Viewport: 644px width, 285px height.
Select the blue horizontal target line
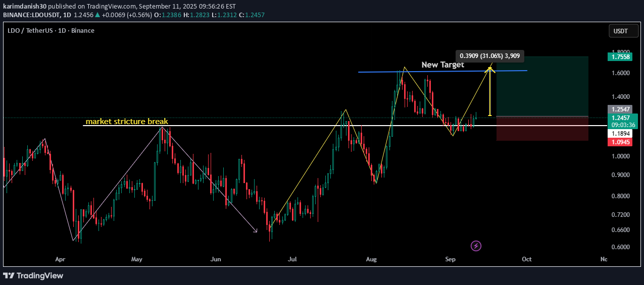click(442, 71)
